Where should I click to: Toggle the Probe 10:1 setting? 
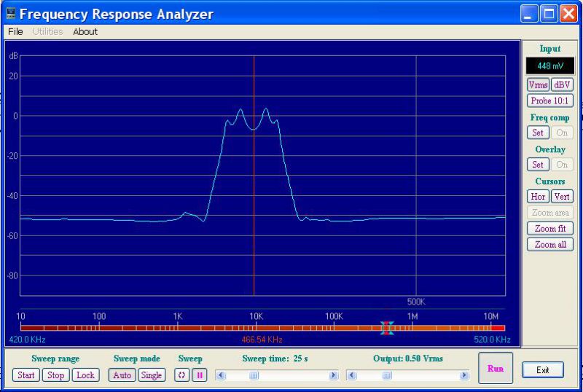point(550,101)
